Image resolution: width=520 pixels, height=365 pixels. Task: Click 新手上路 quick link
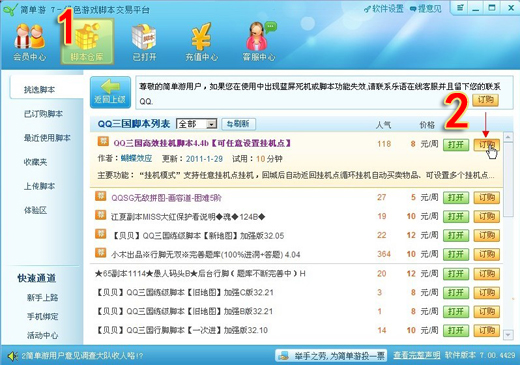(43, 297)
